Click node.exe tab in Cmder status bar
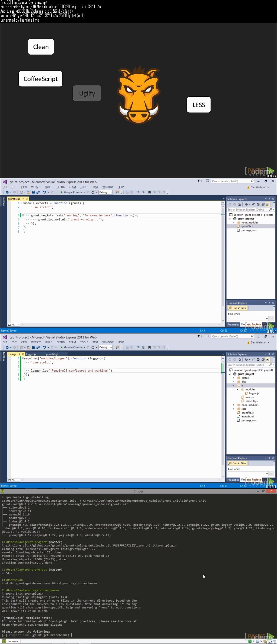The image size is (277, 644). coord(11,641)
